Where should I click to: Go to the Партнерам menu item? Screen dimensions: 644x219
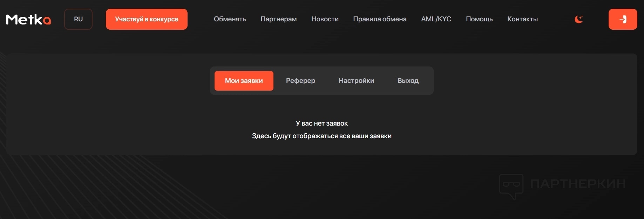279,19
